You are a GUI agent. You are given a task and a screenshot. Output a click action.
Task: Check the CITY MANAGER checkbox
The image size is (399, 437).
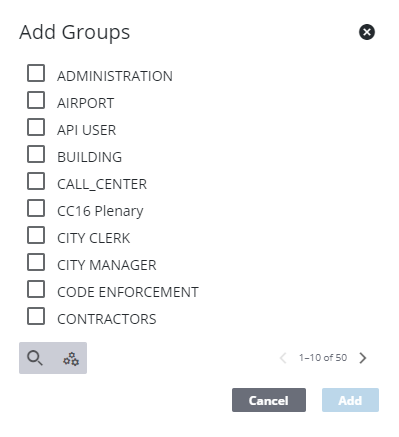[x=36, y=262]
